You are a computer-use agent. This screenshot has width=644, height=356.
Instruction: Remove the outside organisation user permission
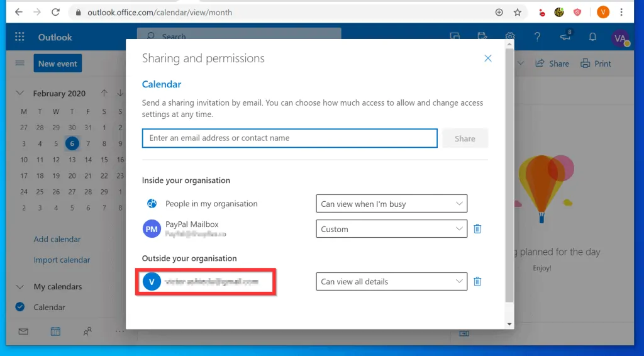click(x=477, y=281)
